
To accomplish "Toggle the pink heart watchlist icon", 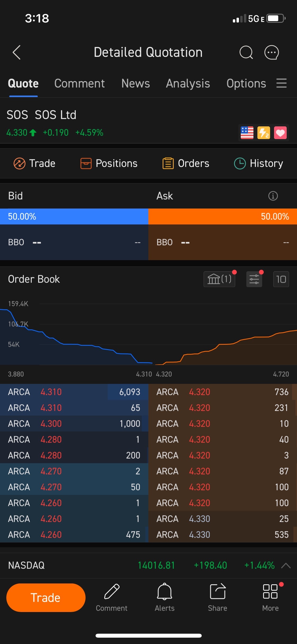I will tap(280, 133).
